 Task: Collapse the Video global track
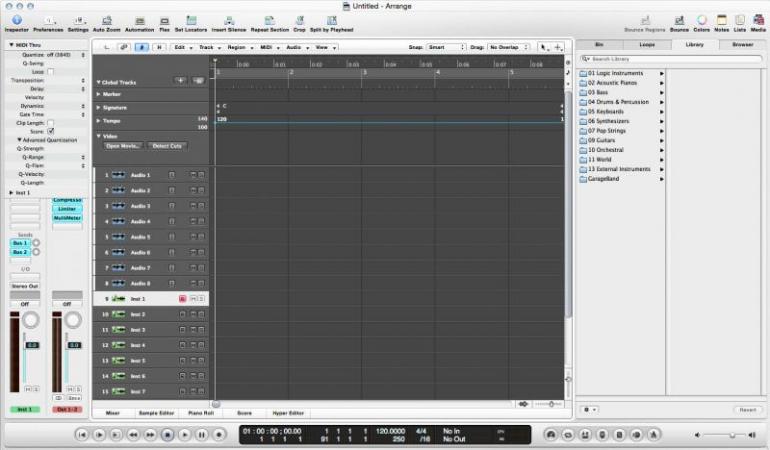98,136
